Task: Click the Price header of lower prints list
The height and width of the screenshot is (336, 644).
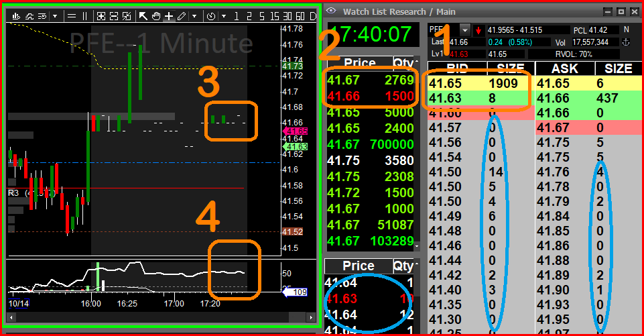Action: point(358,266)
